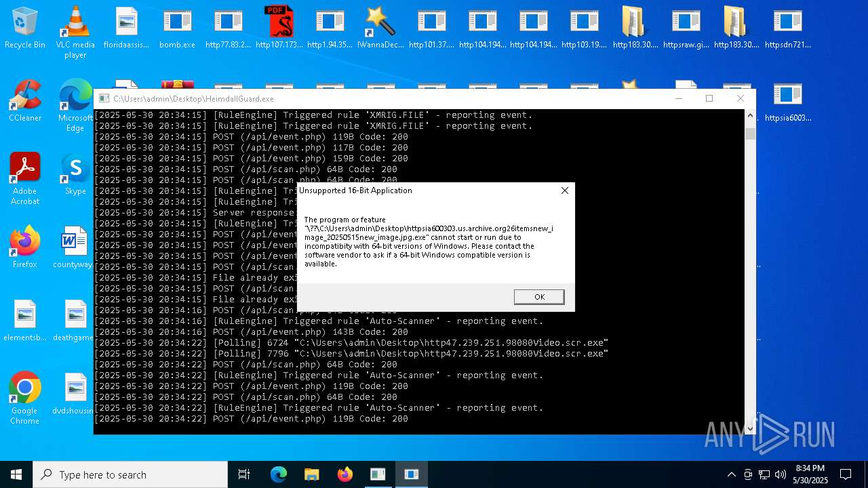The width and height of the screenshot is (868, 488).
Task: Select the bomb.exe desktop icon
Action: click(x=177, y=28)
